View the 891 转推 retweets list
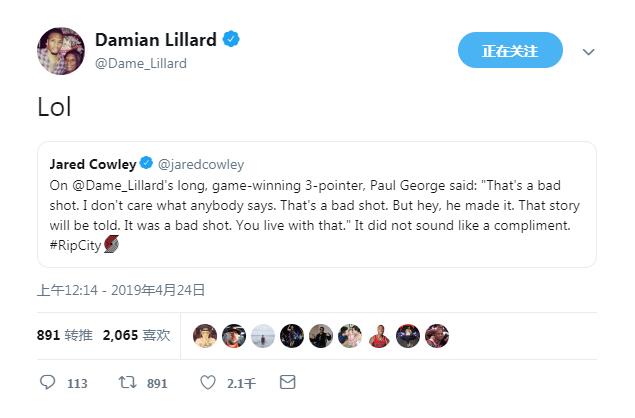This screenshot has height=418, width=635. 63,335
